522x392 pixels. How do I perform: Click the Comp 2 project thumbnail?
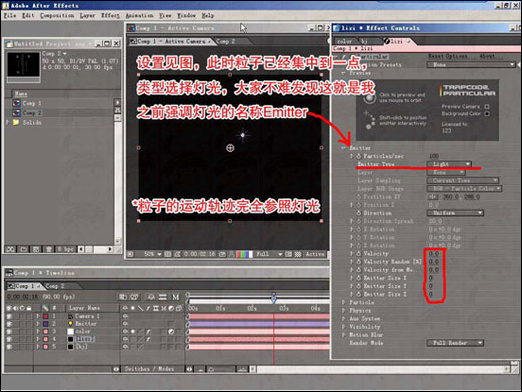pos(23,65)
